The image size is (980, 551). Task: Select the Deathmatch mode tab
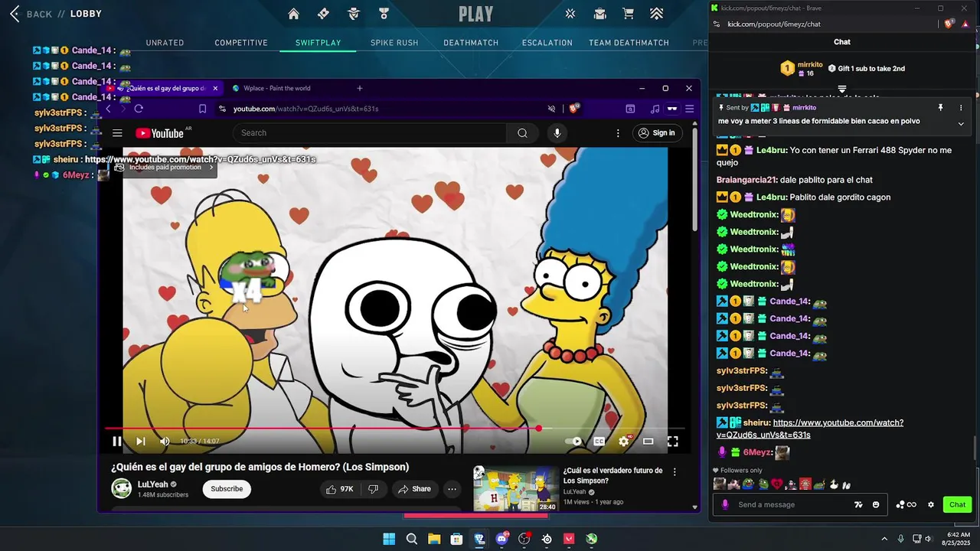(471, 43)
